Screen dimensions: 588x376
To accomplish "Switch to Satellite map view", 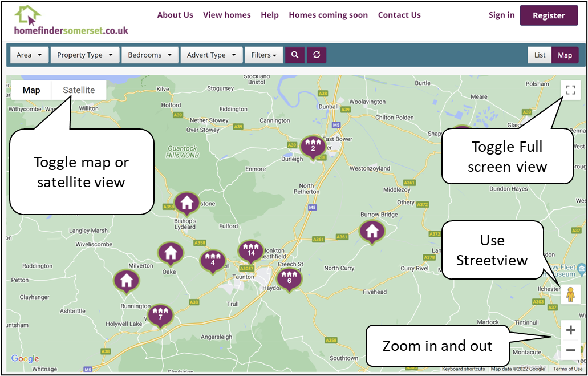I will pyautogui.click(x=79, y=90).
